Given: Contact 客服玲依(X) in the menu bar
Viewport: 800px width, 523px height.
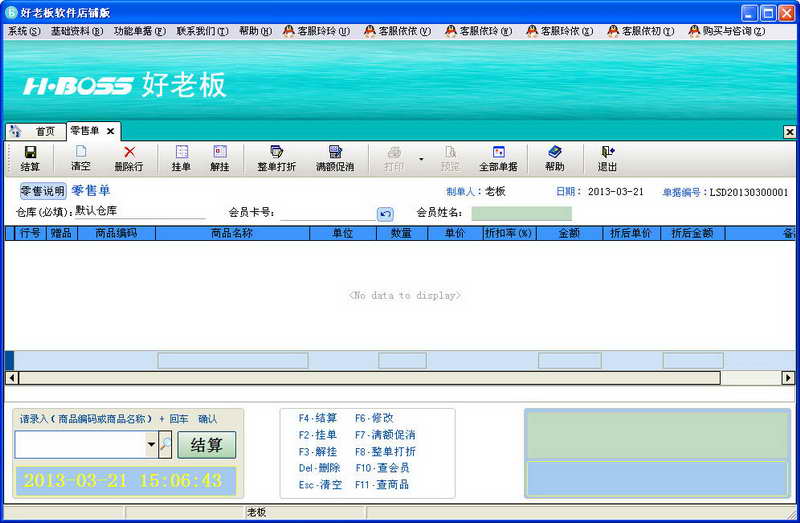Looking at the screenshot, I should [560, 31].
